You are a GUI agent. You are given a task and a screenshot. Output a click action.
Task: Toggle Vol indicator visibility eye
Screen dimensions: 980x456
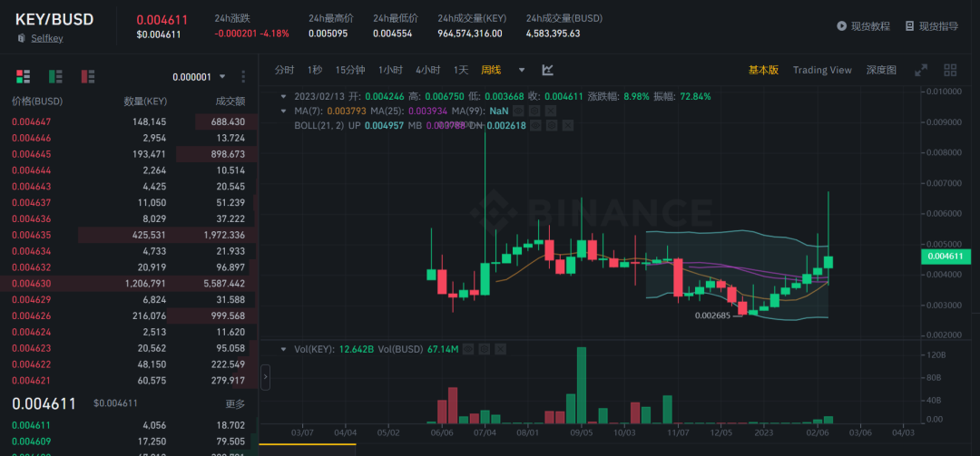click(468, 349)
